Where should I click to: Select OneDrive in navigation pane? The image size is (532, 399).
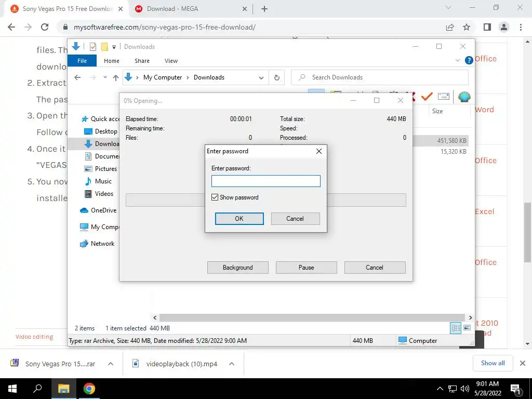[x=98, y=210]
